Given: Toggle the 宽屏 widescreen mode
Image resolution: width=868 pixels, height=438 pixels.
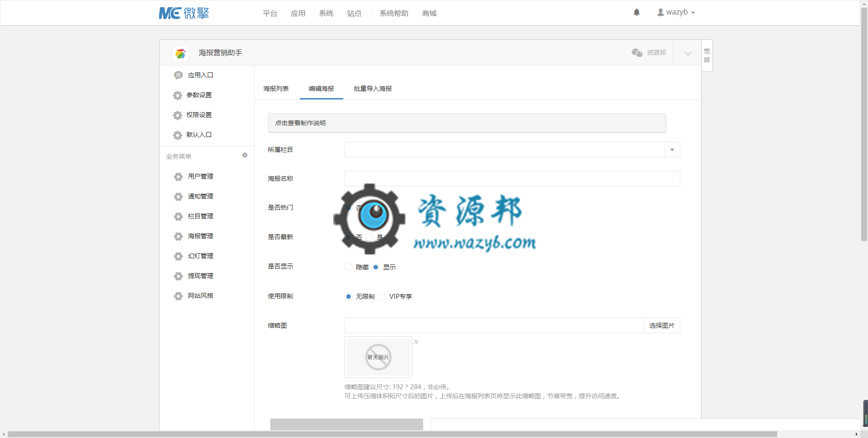Looking at the screenshot, I should coord(707,56).
